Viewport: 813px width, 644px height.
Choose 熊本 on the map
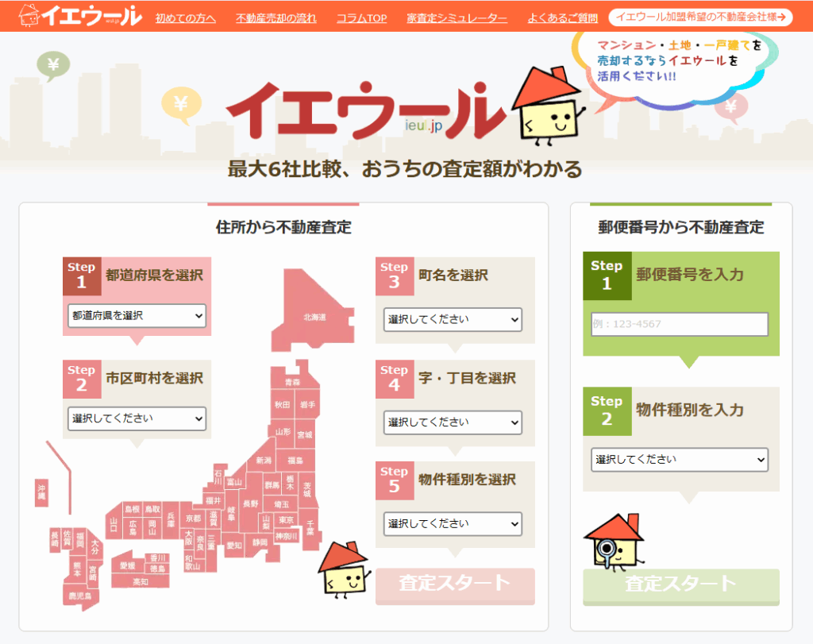(77, 569)
